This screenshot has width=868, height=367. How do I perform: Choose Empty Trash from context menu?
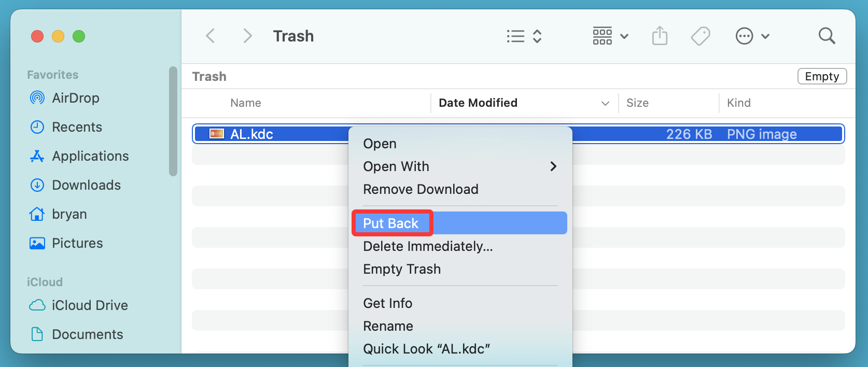click(460, 269)
